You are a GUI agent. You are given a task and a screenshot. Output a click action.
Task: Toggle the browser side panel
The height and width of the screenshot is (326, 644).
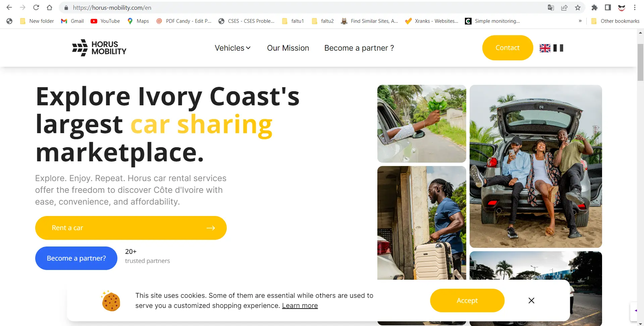click(x=608, y=8)
